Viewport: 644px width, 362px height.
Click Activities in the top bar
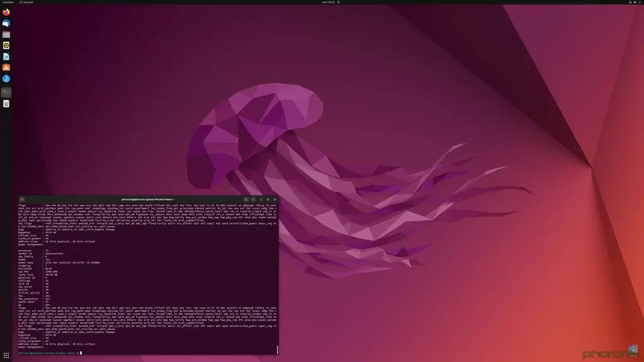point(8,3)
